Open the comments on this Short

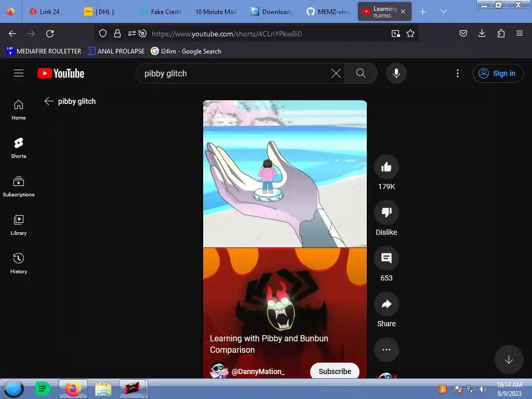coord(387,258)
